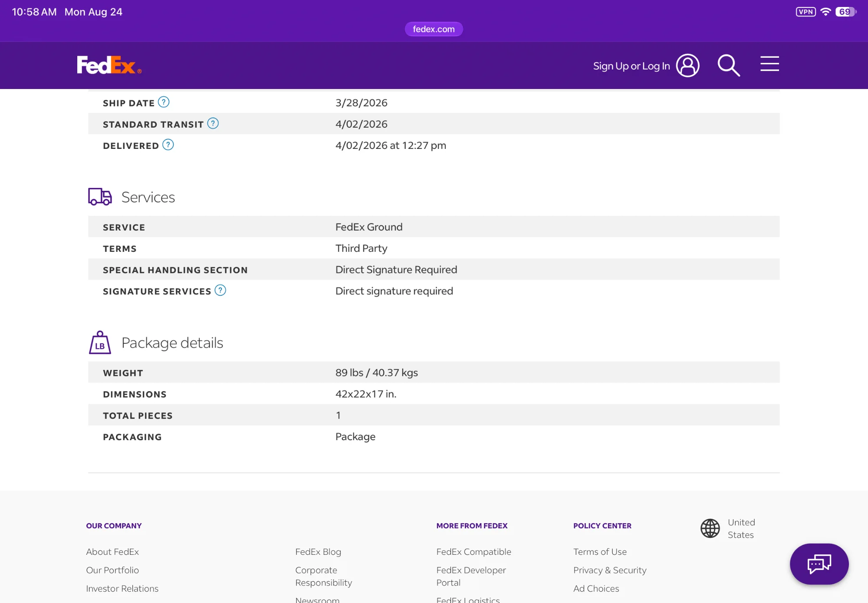868x603 pixels.
Task: Click the 'Package details' section heading
Action: (172, 343)
